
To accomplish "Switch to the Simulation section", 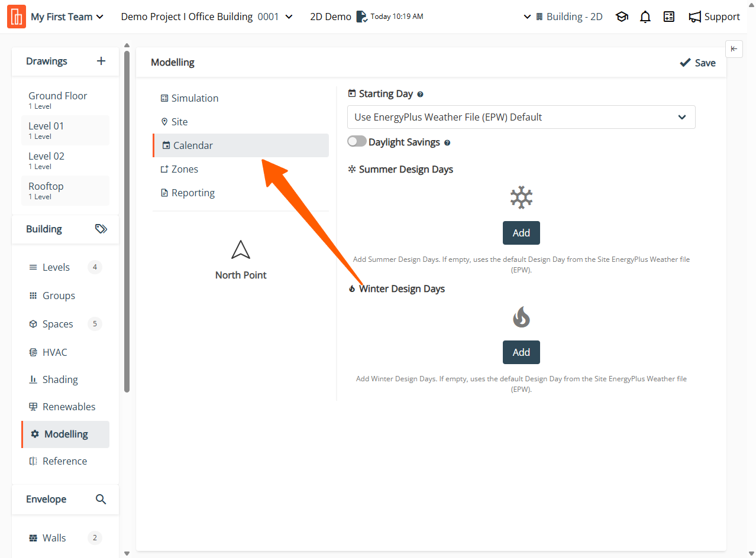I will [195, 98].
